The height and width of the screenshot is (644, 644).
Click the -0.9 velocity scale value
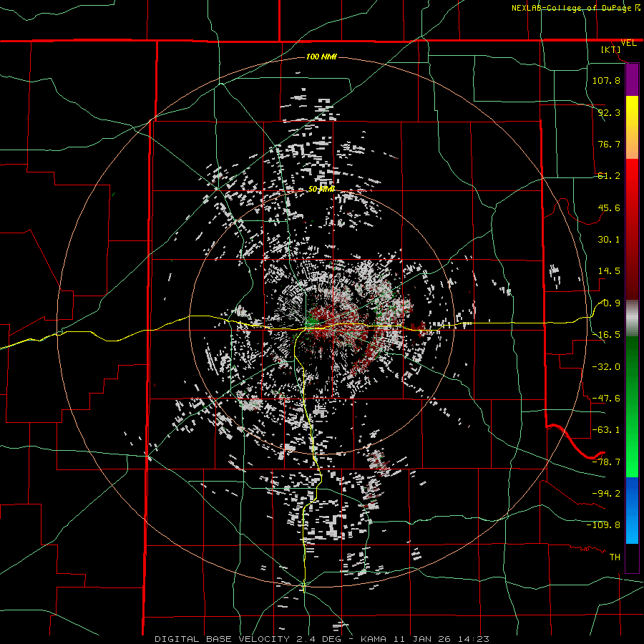(x=610, y=303)
